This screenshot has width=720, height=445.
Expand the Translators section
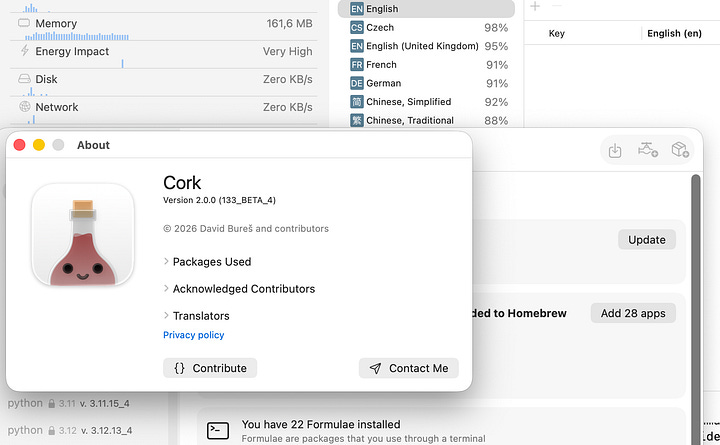[x=197, y=316]
